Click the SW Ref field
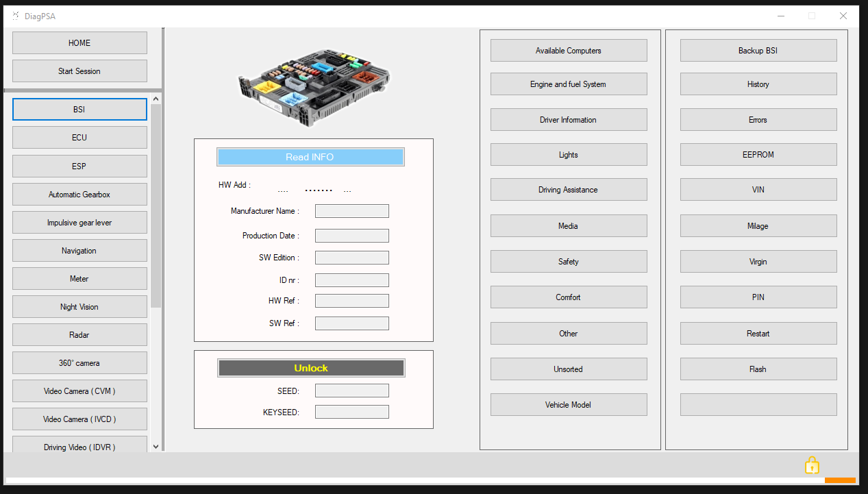Viewport: 868px width, 494px height. coord(352,323)
